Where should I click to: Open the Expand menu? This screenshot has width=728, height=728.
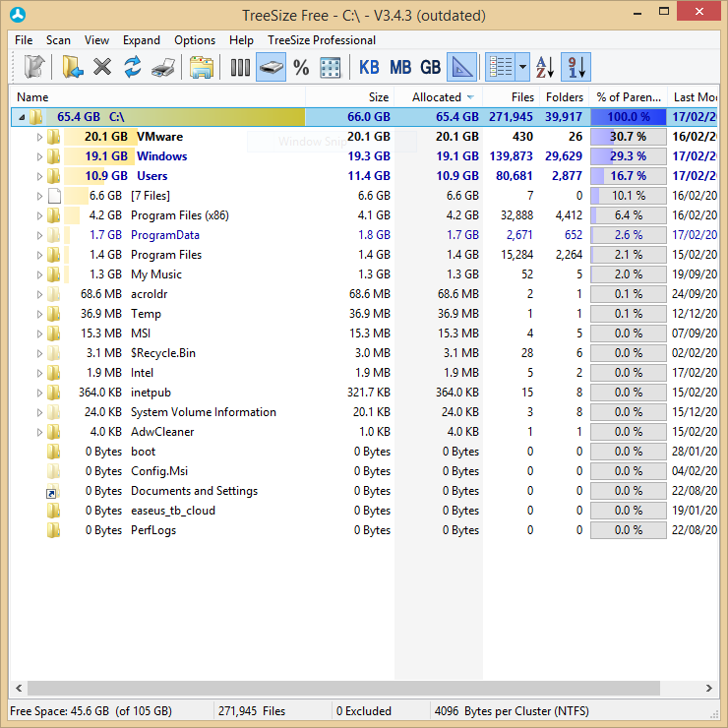(x=141, y=40)
